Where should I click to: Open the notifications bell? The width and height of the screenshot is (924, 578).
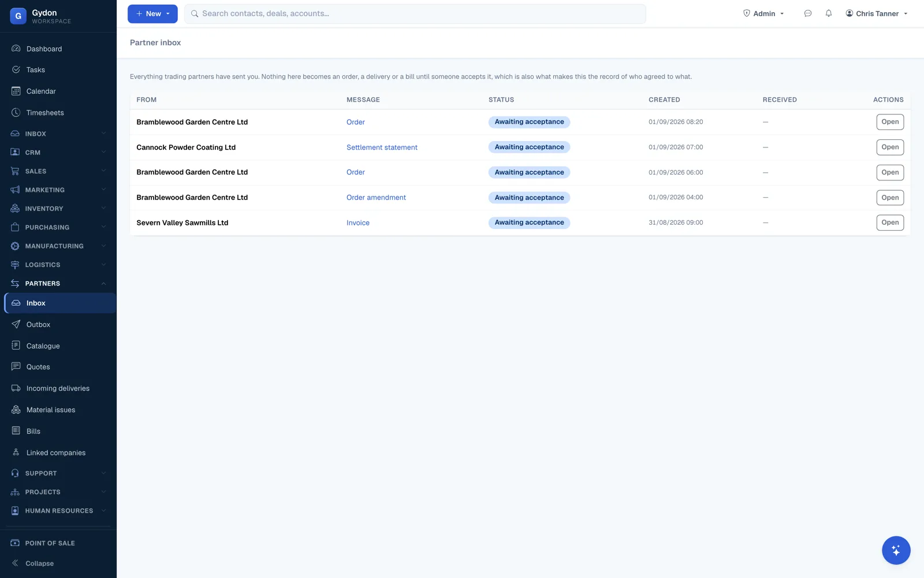pyautogui.click(x=829, y=13)
